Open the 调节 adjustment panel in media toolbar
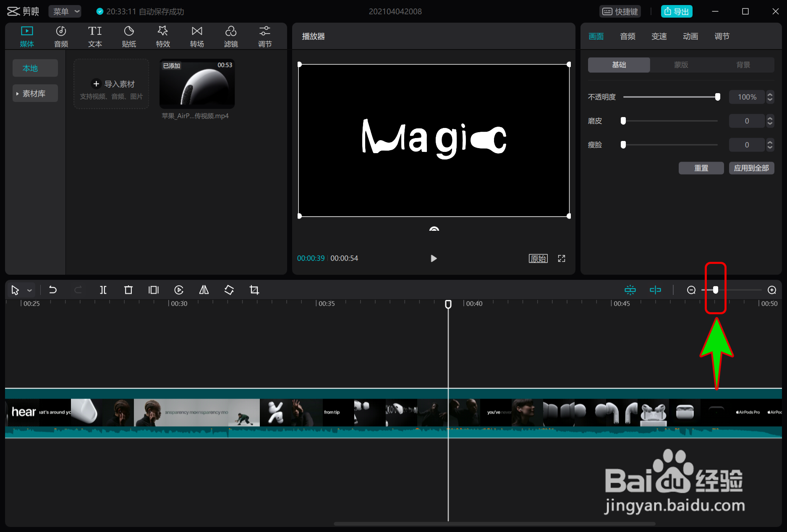The width and height of the screenshot is (787, 532). (265, 37)
